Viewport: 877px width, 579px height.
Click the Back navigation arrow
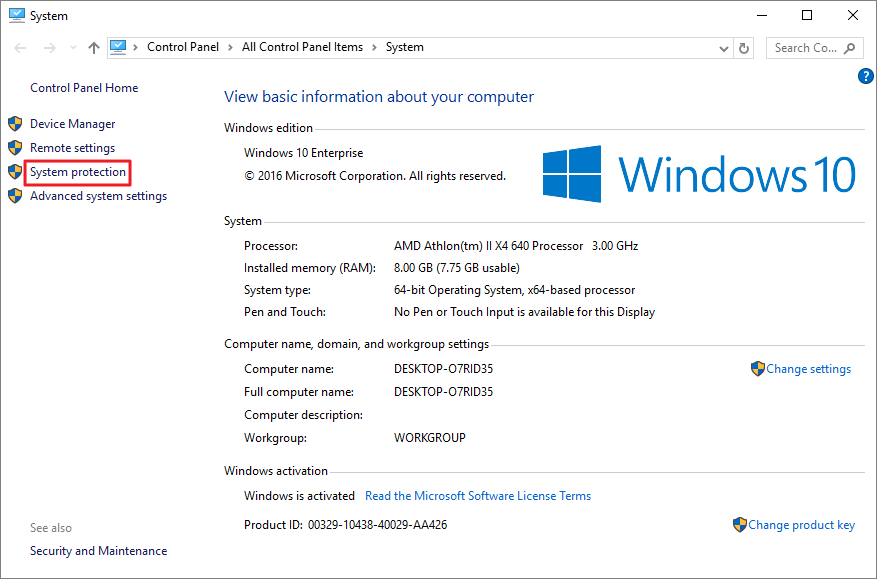(20, 48)
